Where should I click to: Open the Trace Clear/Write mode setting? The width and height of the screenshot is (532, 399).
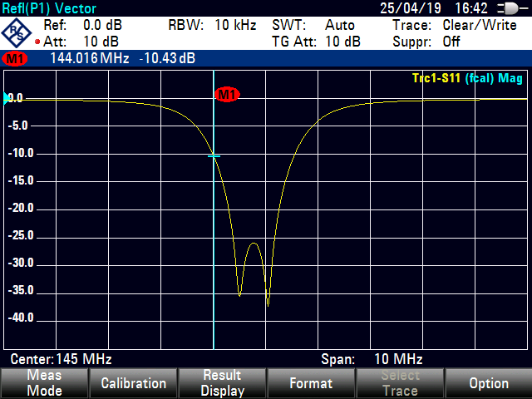click(x=454, y=25)
